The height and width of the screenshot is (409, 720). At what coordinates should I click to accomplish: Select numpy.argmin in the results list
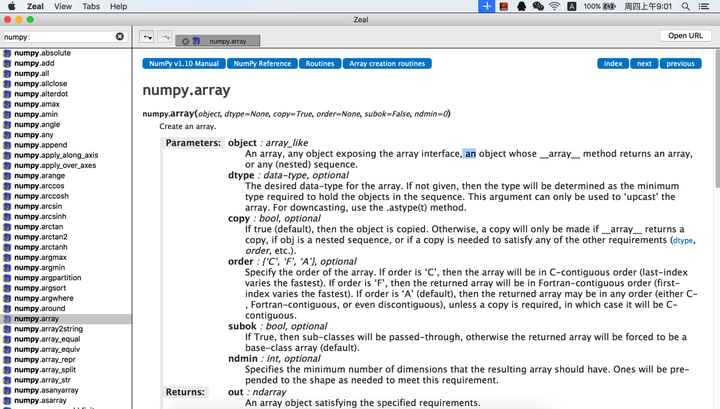click(66, 268)
